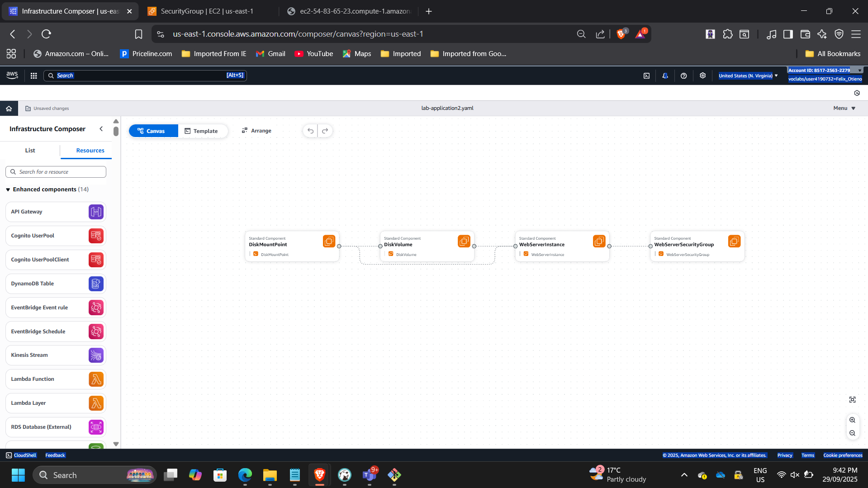This screenshot has height=488, width=868.
Task: Open the AWS notifications bell
Action: (x=665, y=76)
